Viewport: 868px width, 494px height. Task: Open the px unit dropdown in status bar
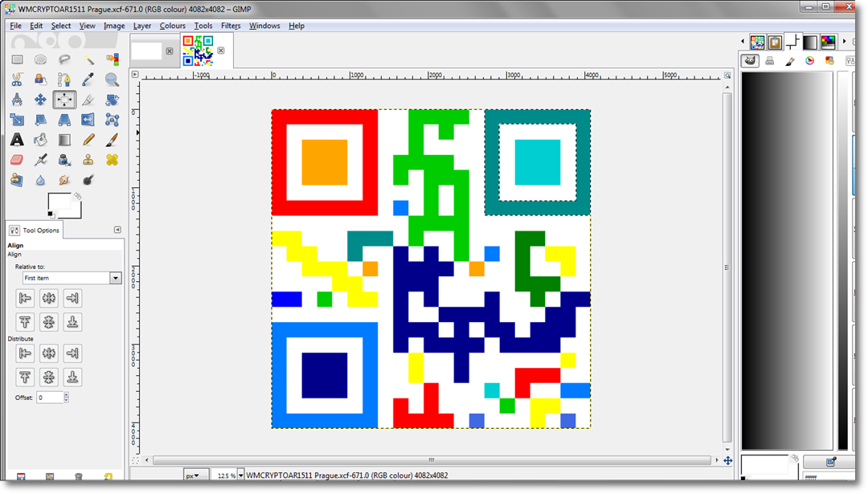click(196, 476)
